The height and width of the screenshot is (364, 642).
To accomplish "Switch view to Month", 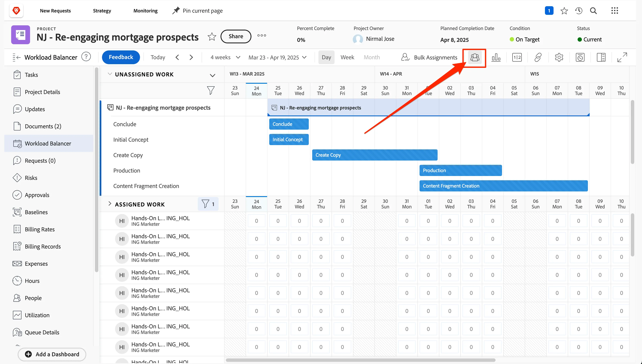I will [x=371, y=58].
